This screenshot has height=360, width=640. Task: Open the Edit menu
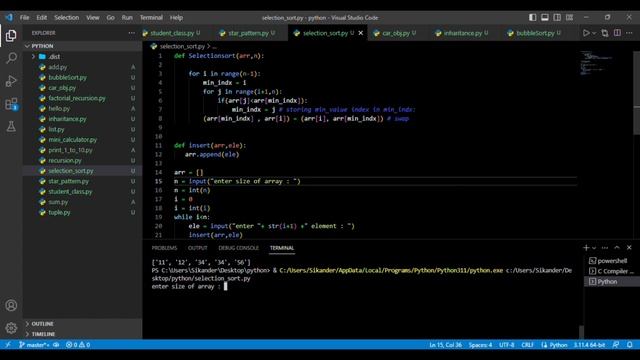(x=42, y=18)
